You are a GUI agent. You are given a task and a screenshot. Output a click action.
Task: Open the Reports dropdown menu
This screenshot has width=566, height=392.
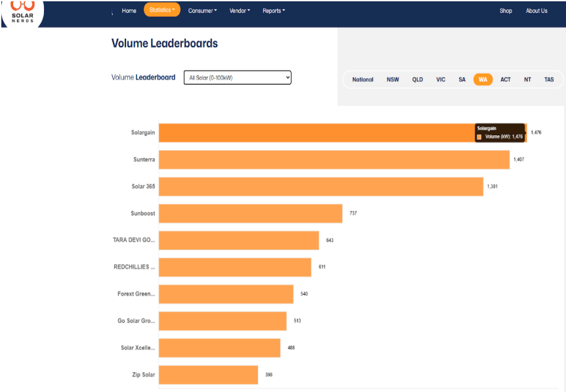click(274, 11)
